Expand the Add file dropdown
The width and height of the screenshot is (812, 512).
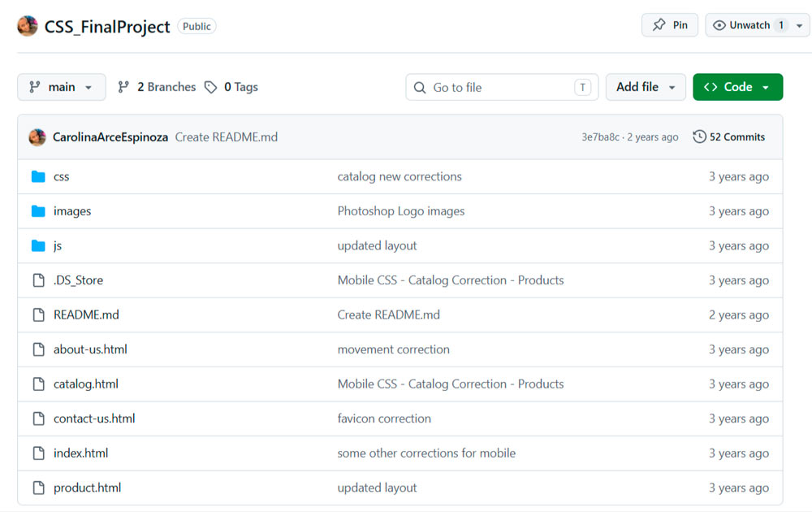[x=646, y=87]
